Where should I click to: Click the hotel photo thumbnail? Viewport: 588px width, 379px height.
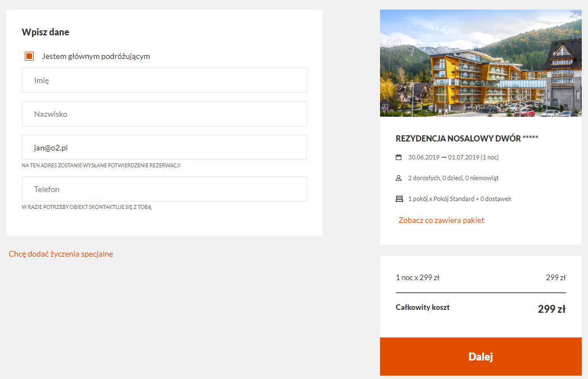tap(481, 63)
